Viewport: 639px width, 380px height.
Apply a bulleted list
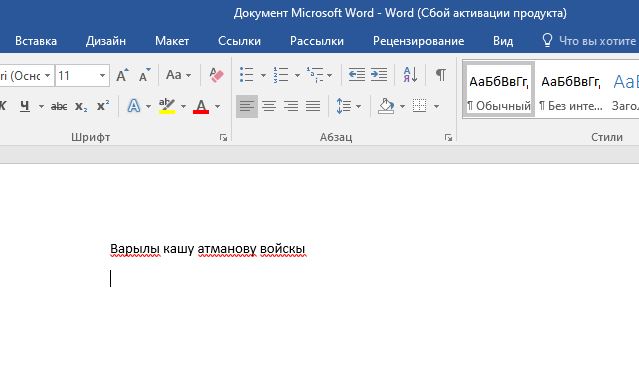(x=247, y=75)
